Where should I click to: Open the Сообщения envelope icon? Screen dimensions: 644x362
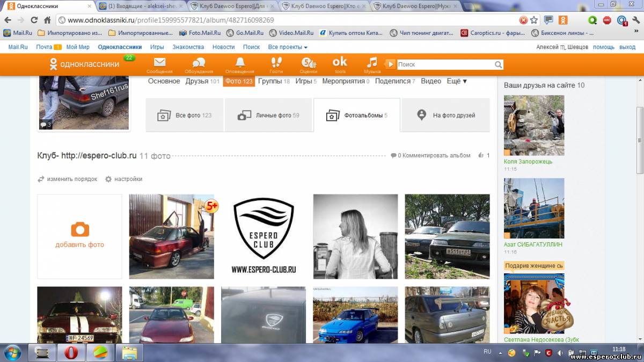pos(159,63)
